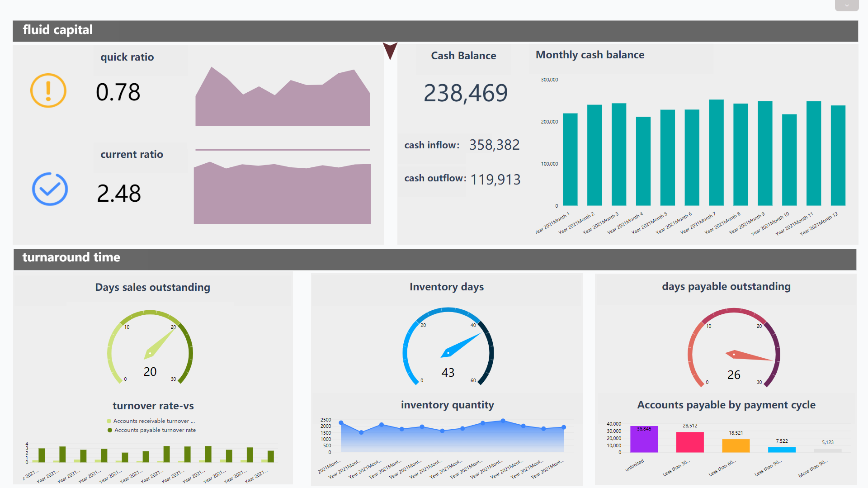Click the blue Less than 90 bar
Viewport: 868px width, 488px height.
pos(782,450)
